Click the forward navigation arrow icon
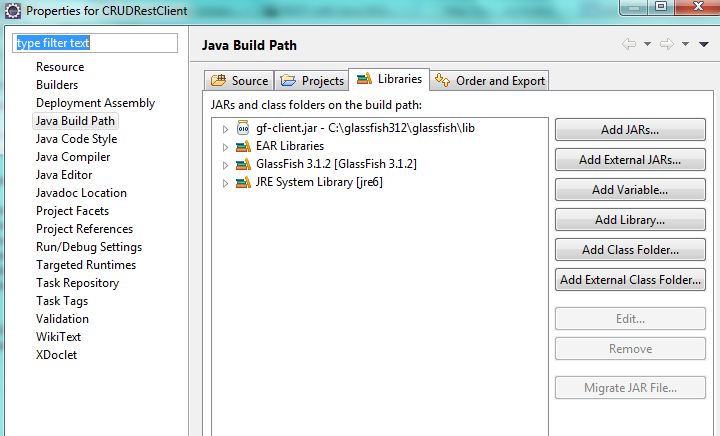The image size is (720, 436). click(x=667, y=44)
